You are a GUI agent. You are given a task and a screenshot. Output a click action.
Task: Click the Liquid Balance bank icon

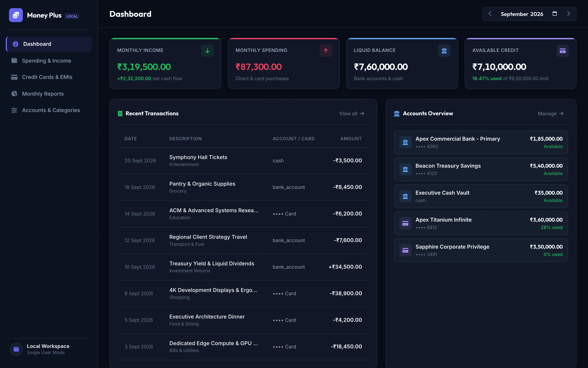pos(444,51)
